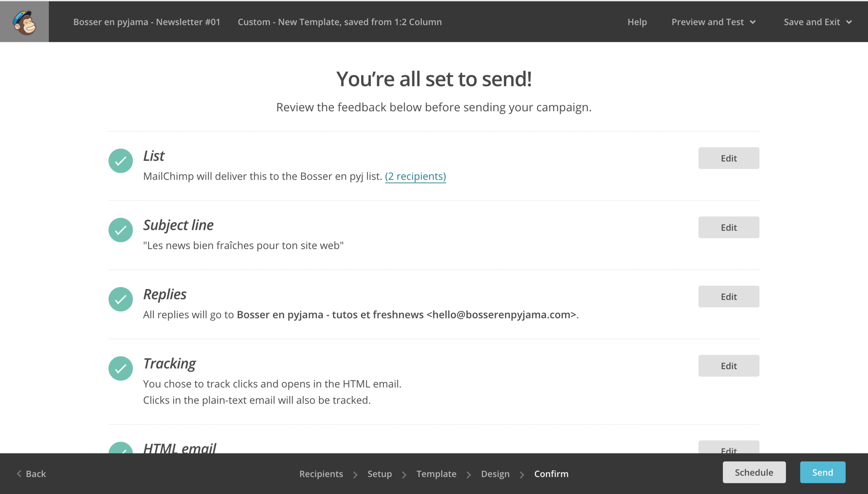Click the HTML email checkmark icon
This screenshot has height=494, width=868.
[x=120, y=448]
